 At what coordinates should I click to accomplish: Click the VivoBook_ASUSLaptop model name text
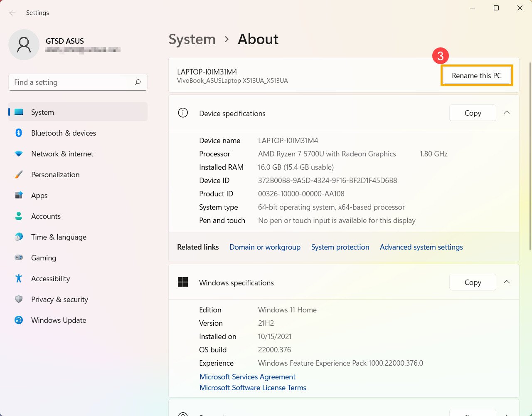(x=232, y=81)
